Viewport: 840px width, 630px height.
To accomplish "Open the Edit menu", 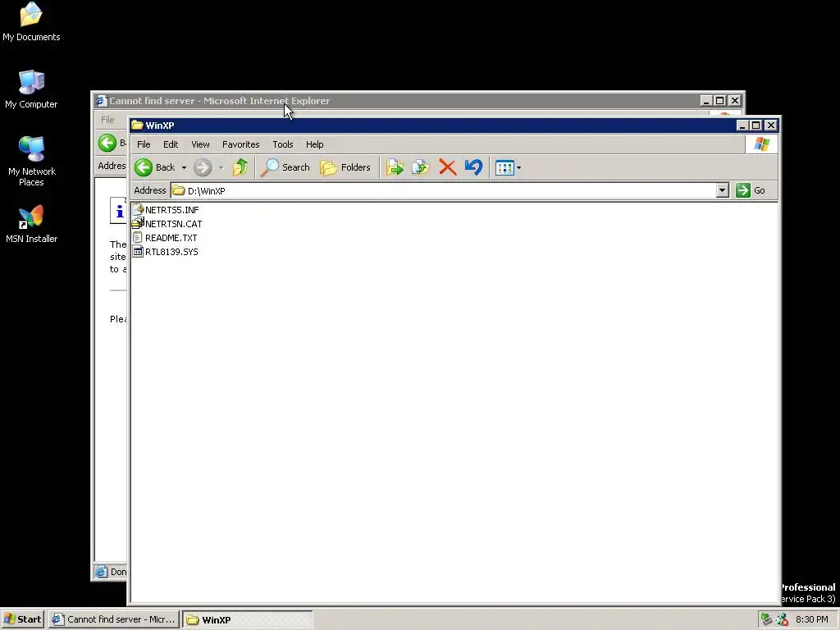I will click(x=171, y=144).
